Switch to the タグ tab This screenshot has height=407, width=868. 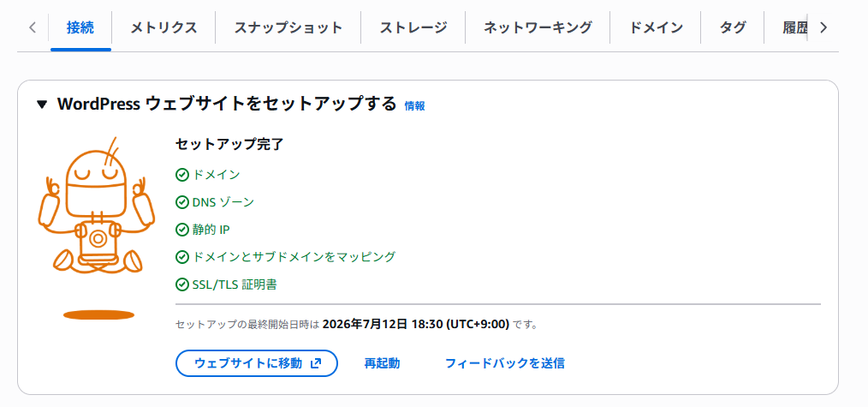[x=733, y=27]
